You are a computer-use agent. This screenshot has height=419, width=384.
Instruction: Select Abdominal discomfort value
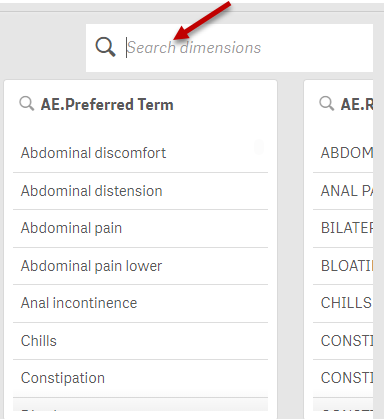tap(140, 153)
